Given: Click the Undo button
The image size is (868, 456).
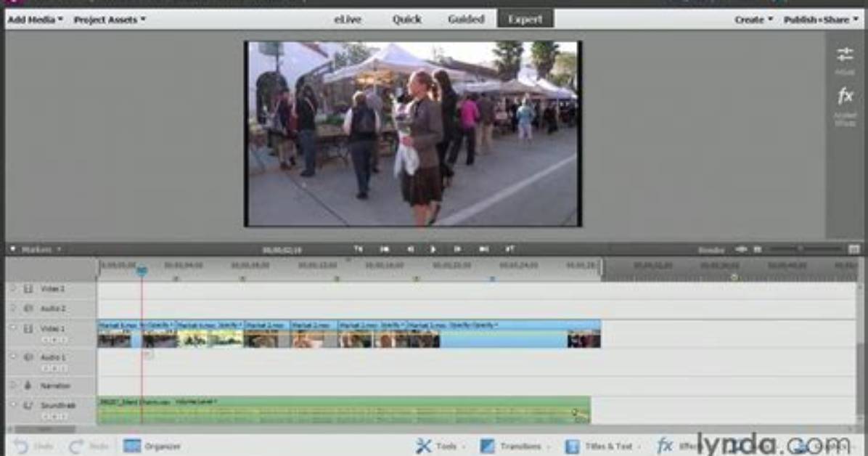Looking at the screenshot, I should pyautogui.click(x=33, y=446).
